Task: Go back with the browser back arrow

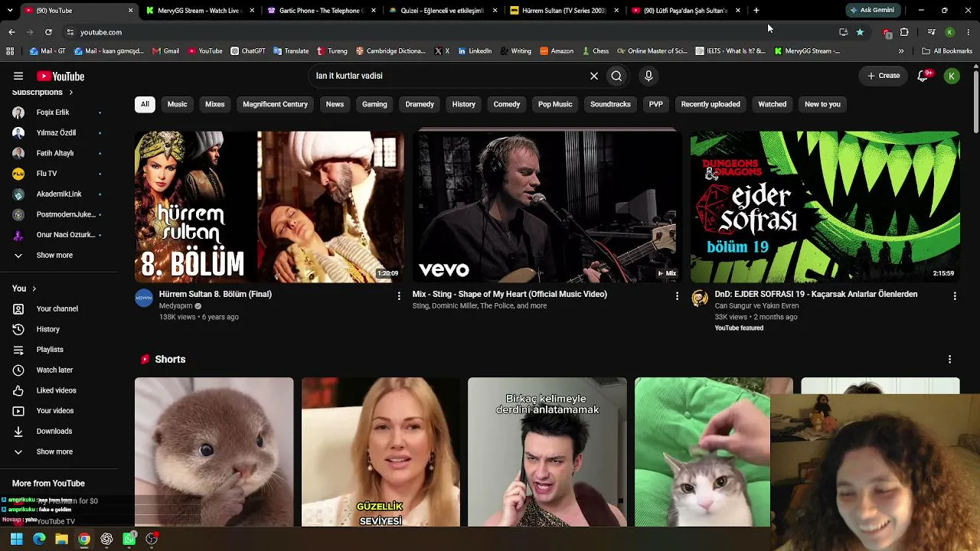Action: tap(11, 32)
